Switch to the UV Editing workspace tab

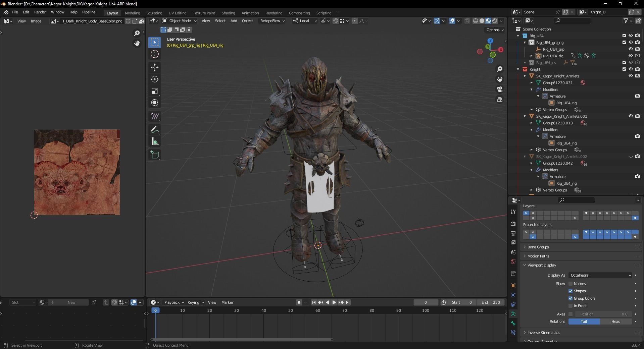178,13
